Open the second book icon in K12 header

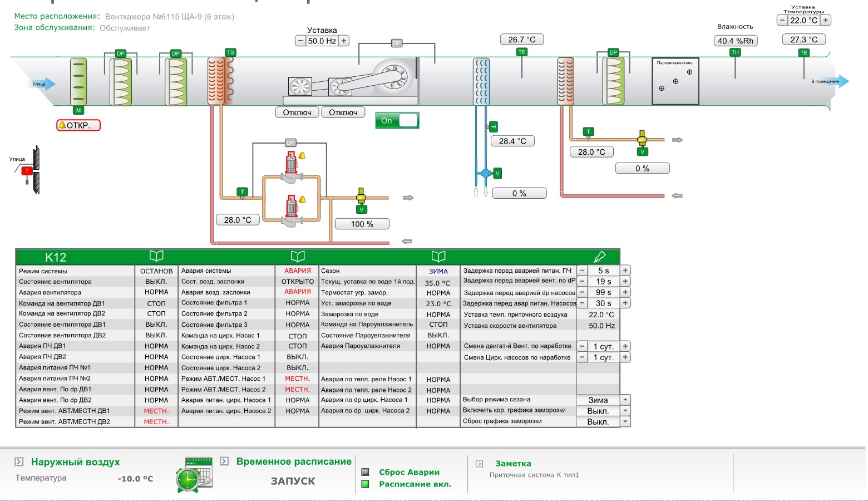pyautogui.click(x=298, y=256)
